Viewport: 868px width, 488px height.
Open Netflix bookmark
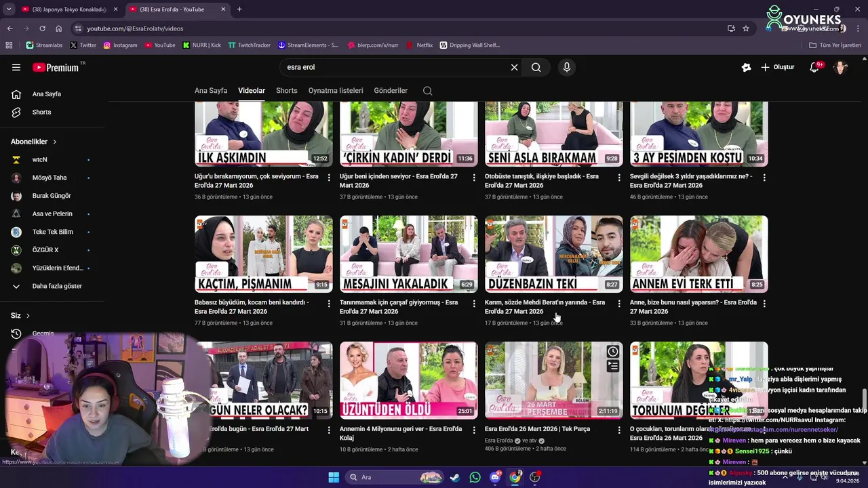tap(420, 45)
